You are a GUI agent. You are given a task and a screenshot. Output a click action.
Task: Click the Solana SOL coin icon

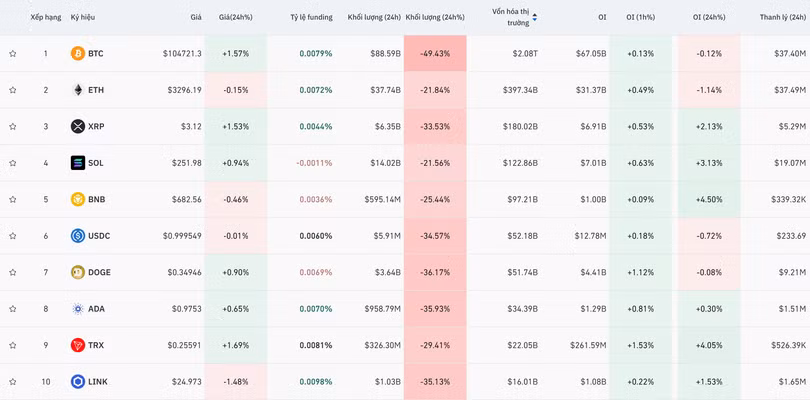78,163
